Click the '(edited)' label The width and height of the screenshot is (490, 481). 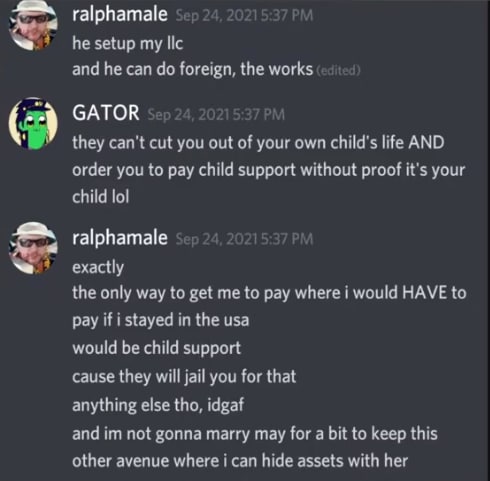(x=338, y=71)
